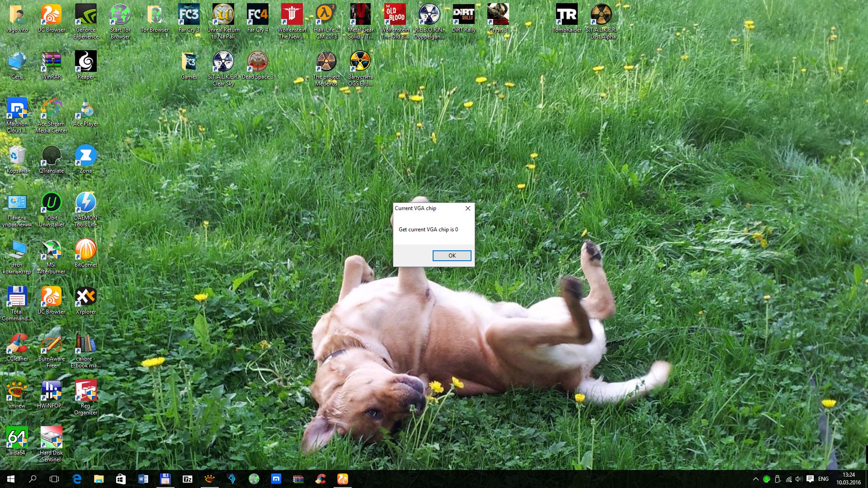Viewport: 868px width, 488px height.
Task: Open Word from the taskbar
Action: click(x=143, y=479)
